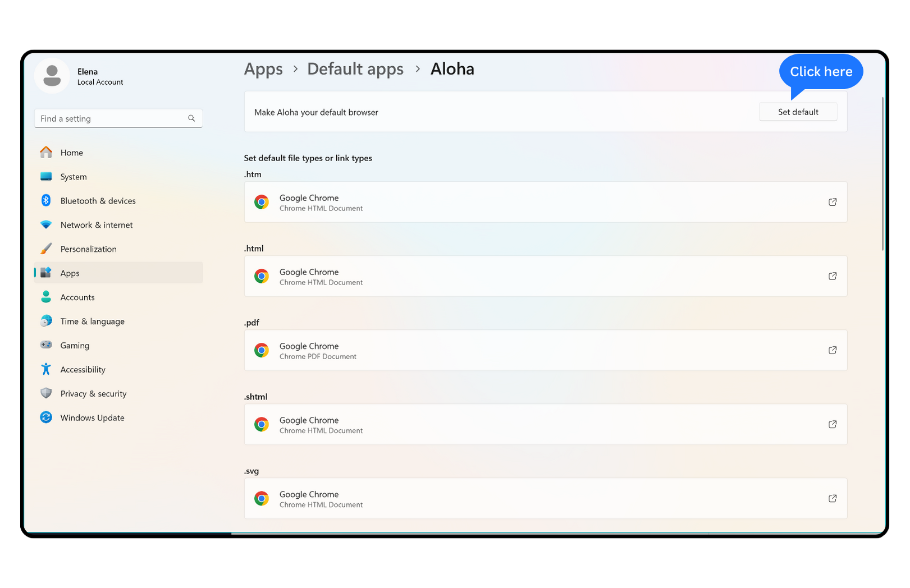Open Accessibility settings

(118, 370)
